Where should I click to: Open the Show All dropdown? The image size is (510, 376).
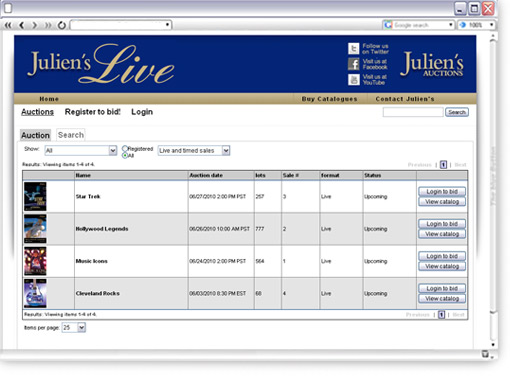tap(81, 151)
